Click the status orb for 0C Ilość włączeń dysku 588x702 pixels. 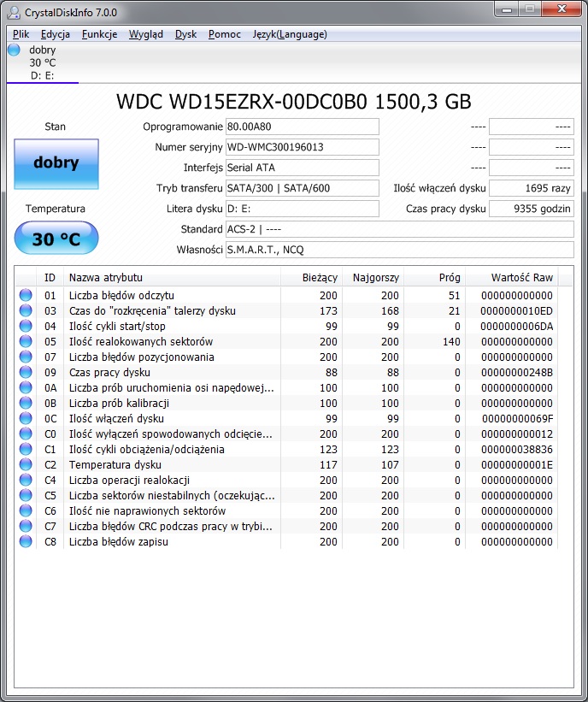[26, 418]
